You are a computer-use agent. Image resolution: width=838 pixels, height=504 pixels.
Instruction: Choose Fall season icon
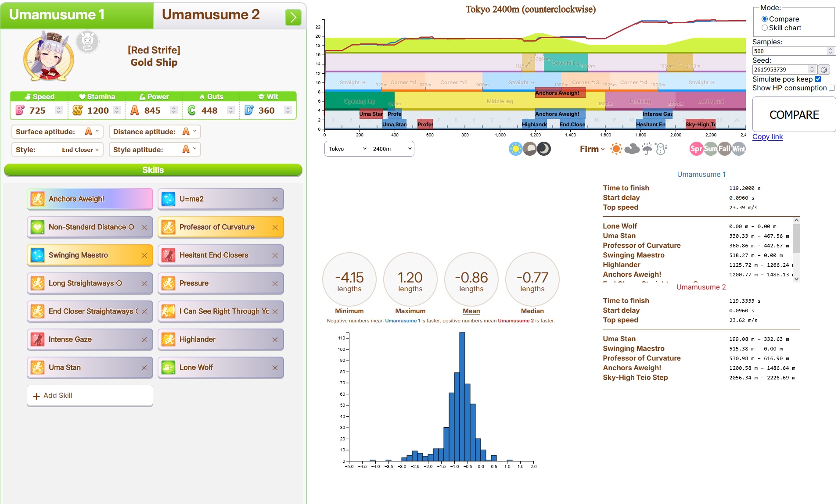724,149
